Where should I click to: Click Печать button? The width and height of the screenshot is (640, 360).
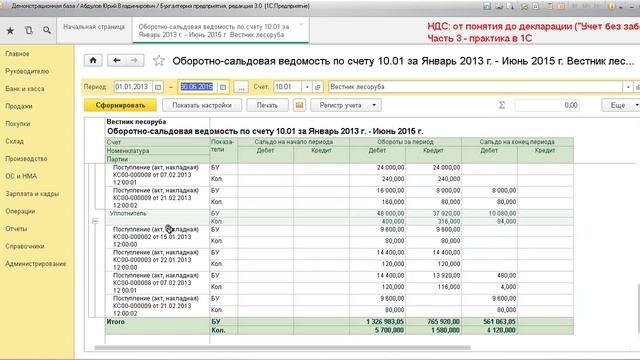pyautogui.click(x=267, y=105)
